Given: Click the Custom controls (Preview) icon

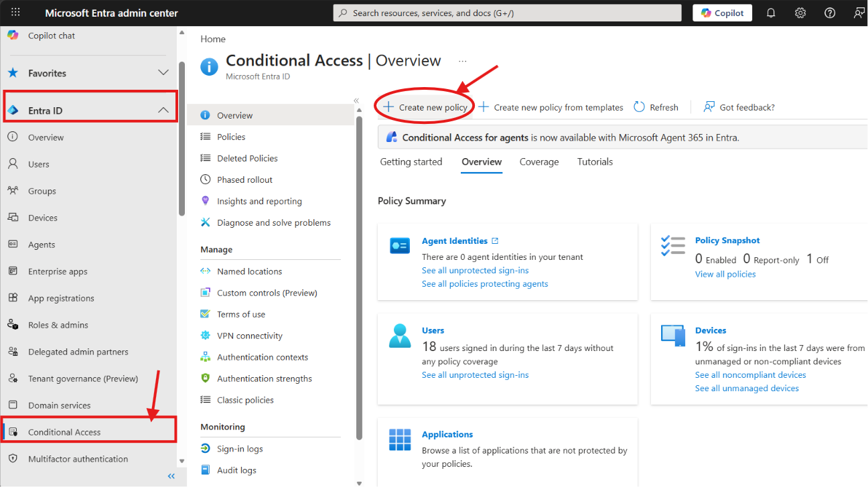Looking at the screenshot, I should click(x=206, y=293).
